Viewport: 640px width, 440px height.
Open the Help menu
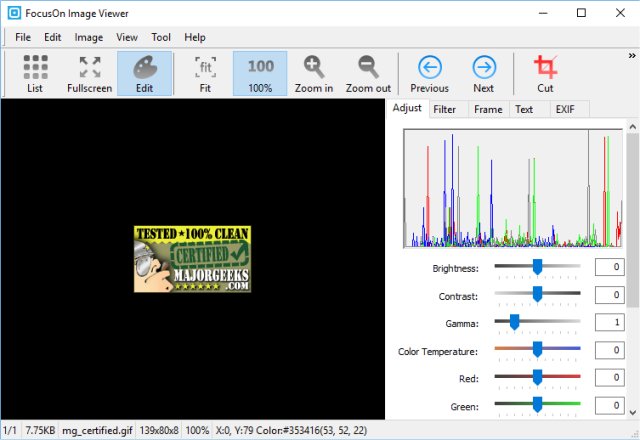[x=195, y=38]
